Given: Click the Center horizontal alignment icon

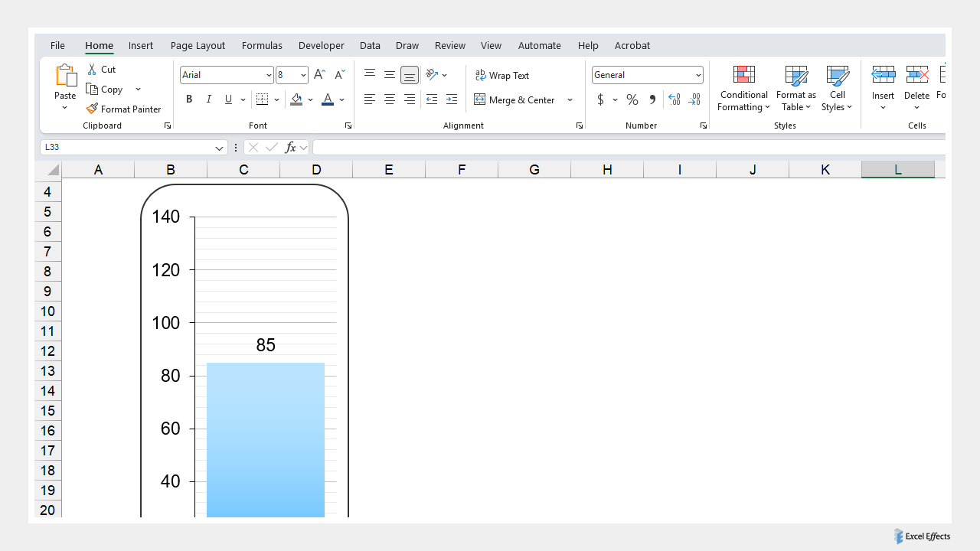Looking at the screenshot, I should click(390, 99).
